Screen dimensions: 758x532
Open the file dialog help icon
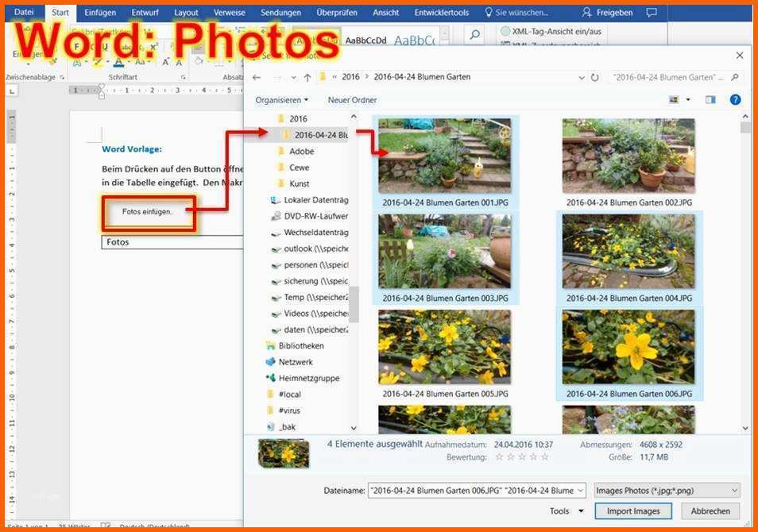pos(735,100)
